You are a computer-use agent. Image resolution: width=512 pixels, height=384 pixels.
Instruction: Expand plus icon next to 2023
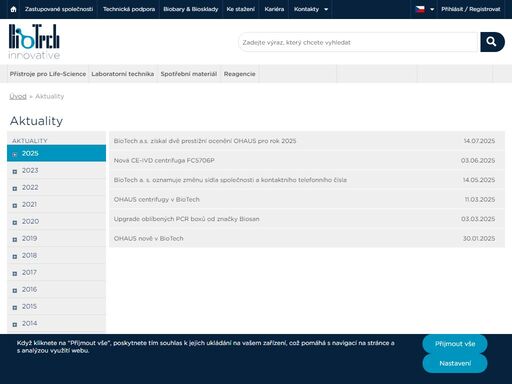[x=15, y=172]
